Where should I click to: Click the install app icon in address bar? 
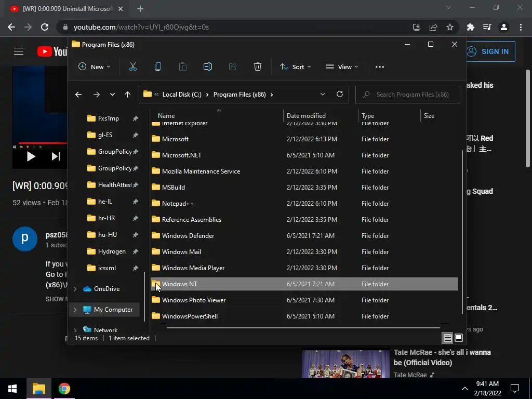coord(417,27)
